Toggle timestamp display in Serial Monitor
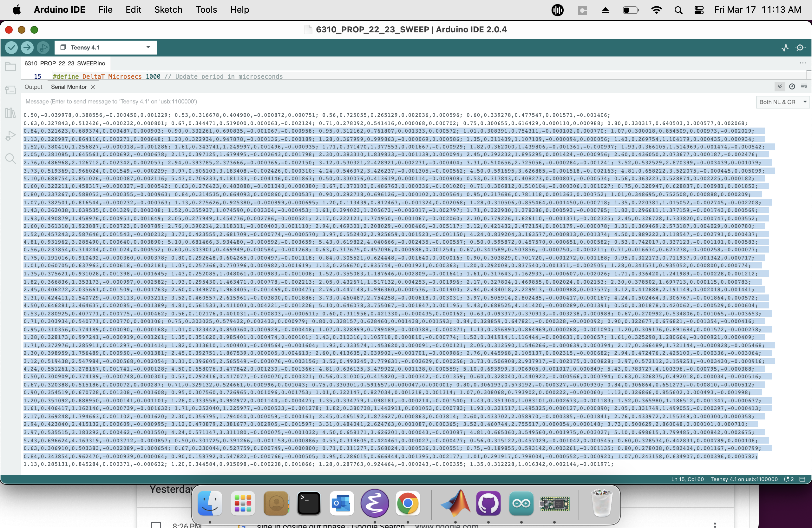Screen dimensions: 812x528 (x=792, y=86)
